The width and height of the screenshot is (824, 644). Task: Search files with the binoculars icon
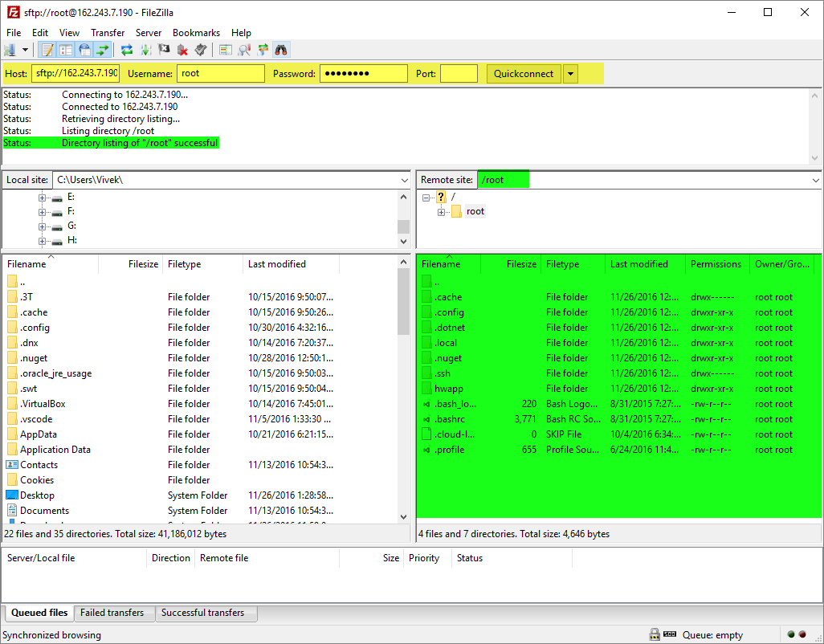click(x=281, y=50)
